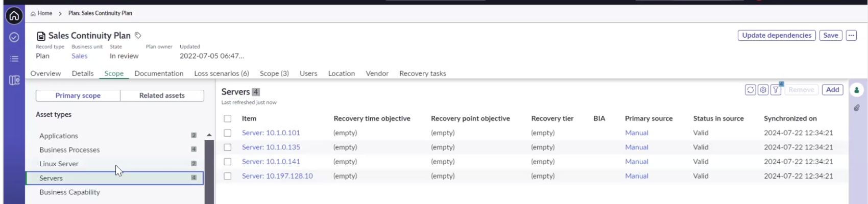Image resolution: width=868 pixels, height=204 pixels.
Task: Open list settings gear icon
Action: tap(763, 90)
